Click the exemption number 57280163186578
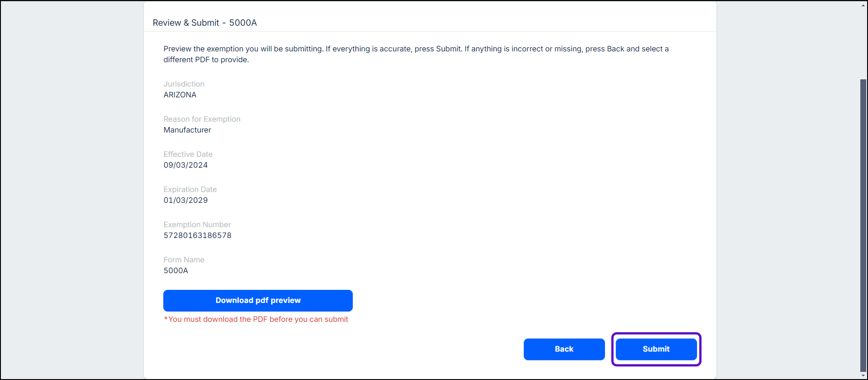The image size is (868, 380). point(197,236)
